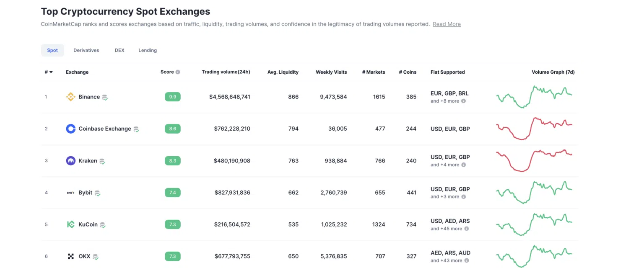The image size is (644, 268).
Task: Click the Score column info icon
Action: [x=178, y=72]
